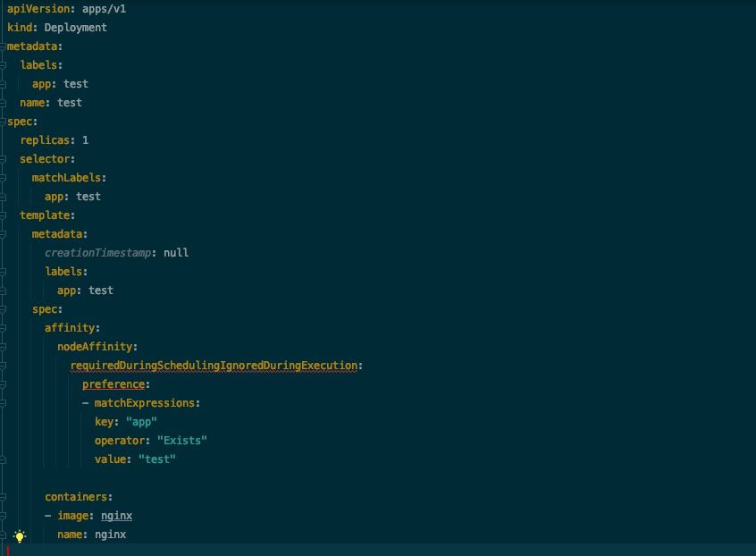This screenshot has height=556, width=756.
Task: Click the "Exists" string value
Action: [181, 441]
